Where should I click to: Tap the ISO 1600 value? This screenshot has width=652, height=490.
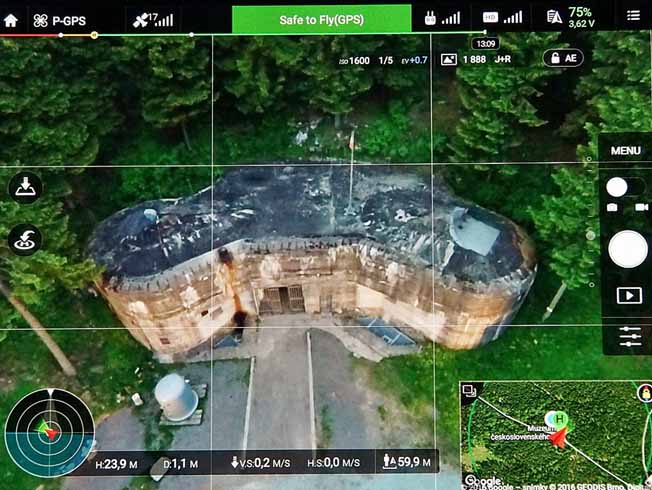click(354, 60)
